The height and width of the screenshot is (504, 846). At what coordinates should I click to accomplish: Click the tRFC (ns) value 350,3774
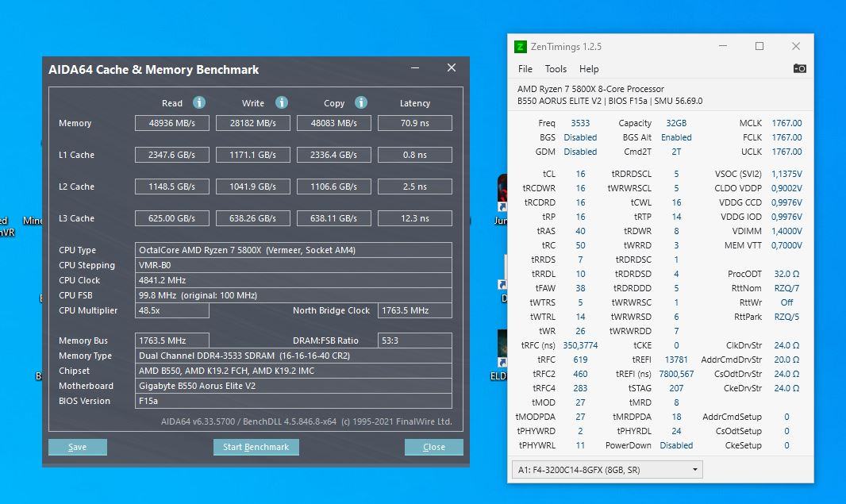[580, 345]
